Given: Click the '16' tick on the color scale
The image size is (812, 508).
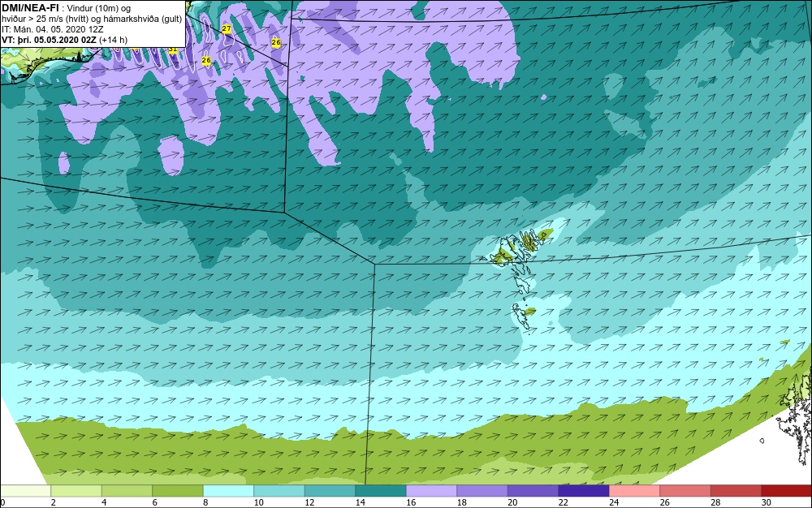Looking at the screenshot, I should pyautogui.click(x=411, y=502).
